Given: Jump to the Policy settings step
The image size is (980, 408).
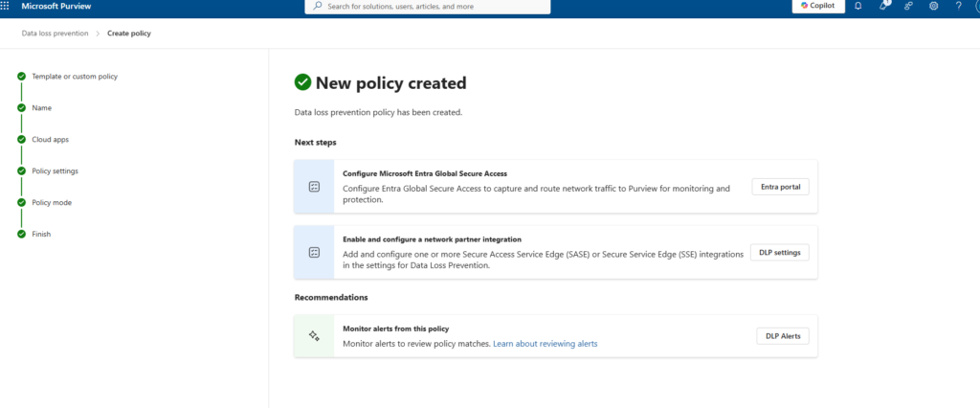Looking at the screenshot, I should (x=55, y=171).
